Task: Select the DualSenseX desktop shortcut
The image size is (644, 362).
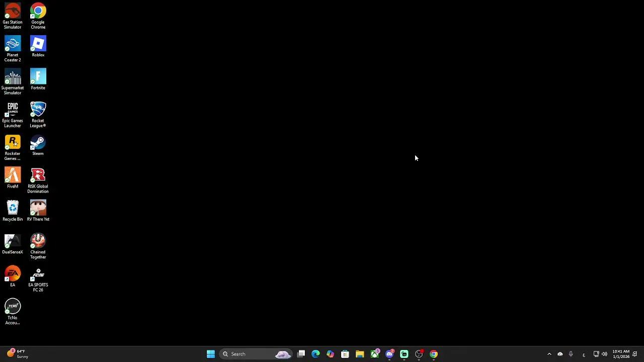Action: pos(13,244)
